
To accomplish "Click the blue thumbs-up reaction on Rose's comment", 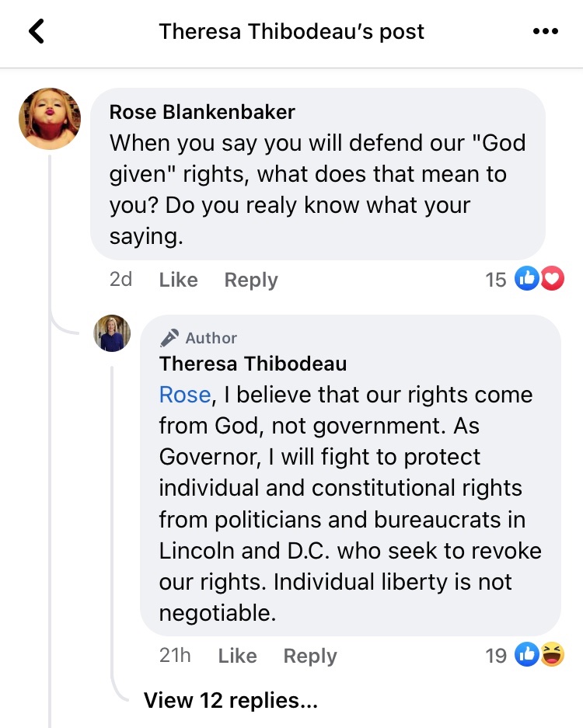I will [528, 279].
